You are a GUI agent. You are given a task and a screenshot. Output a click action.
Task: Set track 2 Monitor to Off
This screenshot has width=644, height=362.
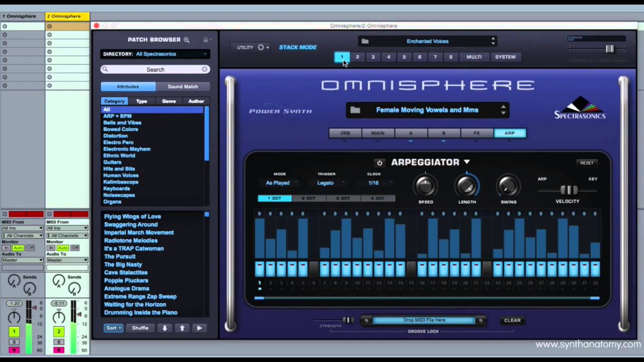tap(75, 248)
